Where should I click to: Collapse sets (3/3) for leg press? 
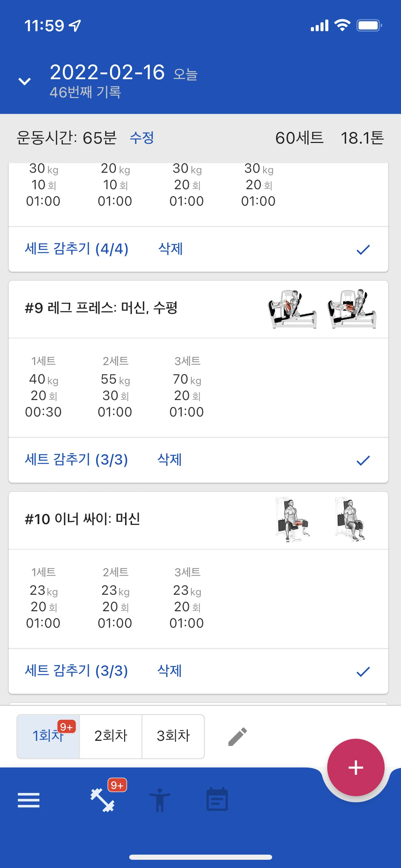pyautogui.click(x=76, y=460)
